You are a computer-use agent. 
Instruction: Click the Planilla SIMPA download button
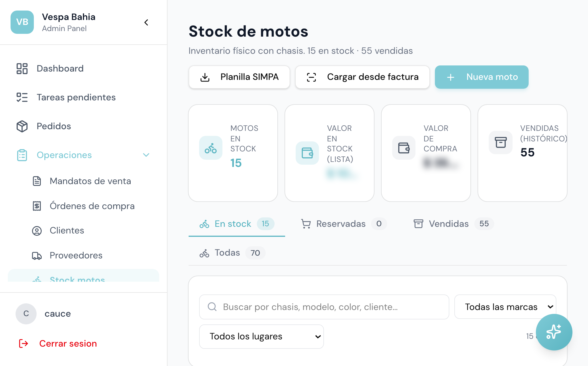coord(239,77)
